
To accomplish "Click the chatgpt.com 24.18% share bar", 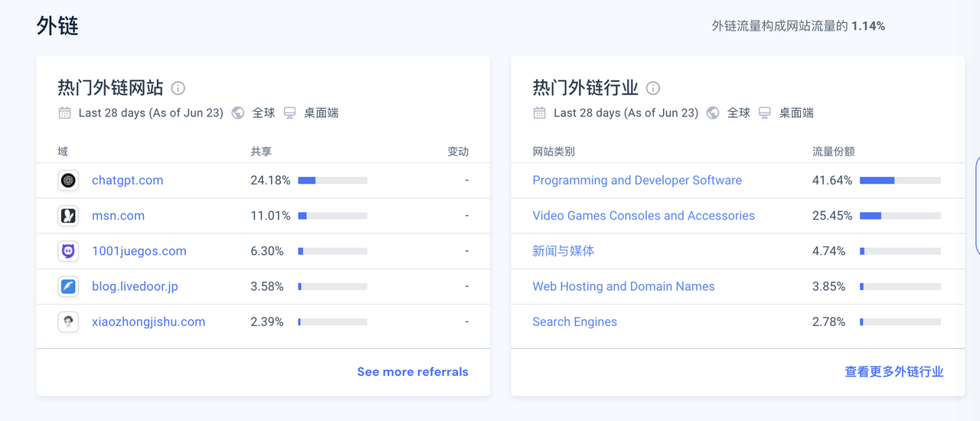I will tap(332, 181).
